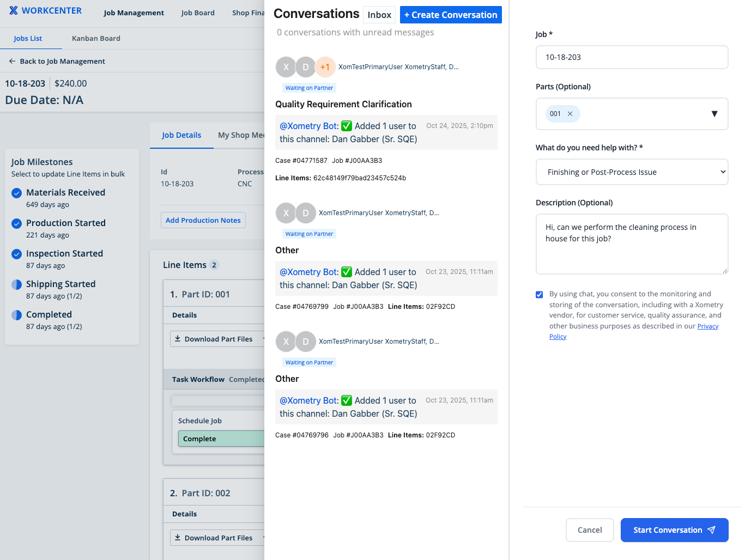This screenshot has height=560, width=751.
Task: Uncheck the chat monitoring consent checkbox
Action: pyautogui.click(x=540, y=295)
